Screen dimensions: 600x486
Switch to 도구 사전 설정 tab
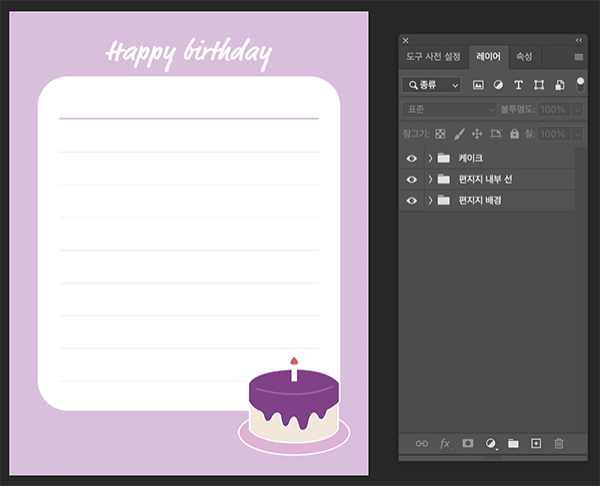click(x=433, y=57)
